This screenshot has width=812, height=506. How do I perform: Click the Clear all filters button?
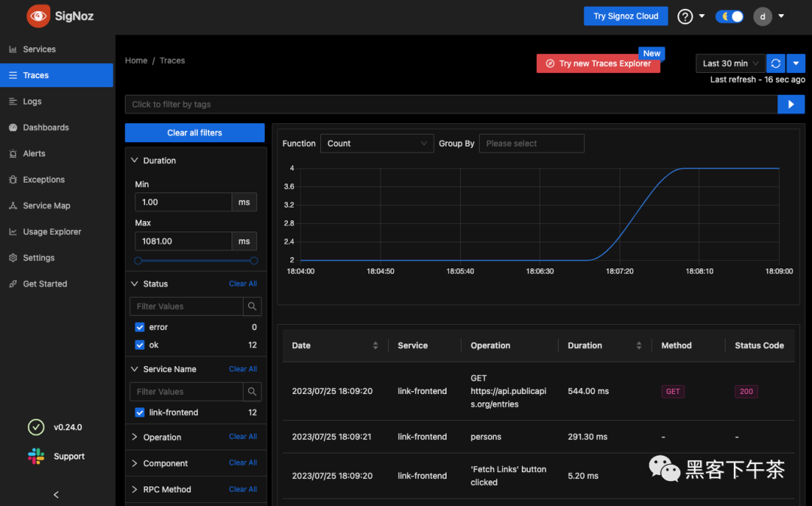[x=195, y=133]
